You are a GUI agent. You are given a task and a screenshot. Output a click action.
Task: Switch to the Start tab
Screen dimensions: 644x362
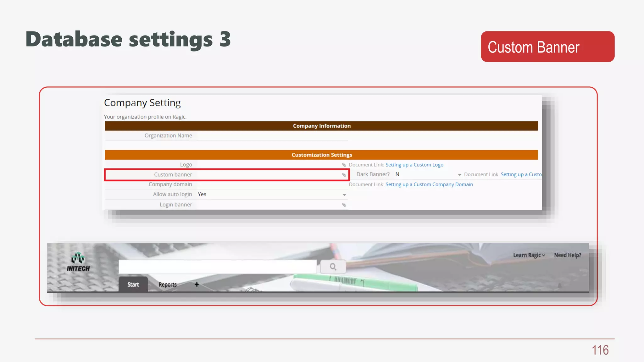(x=133, y=284)
